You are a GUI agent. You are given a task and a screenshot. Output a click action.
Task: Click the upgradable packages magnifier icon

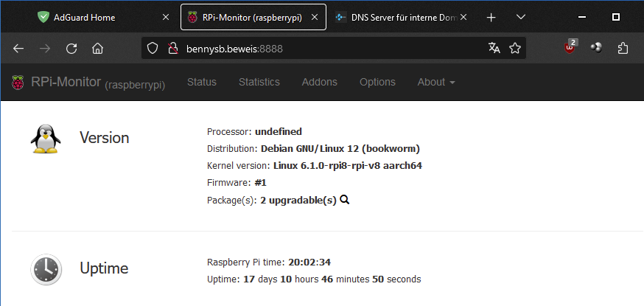[x=345, y=200]
